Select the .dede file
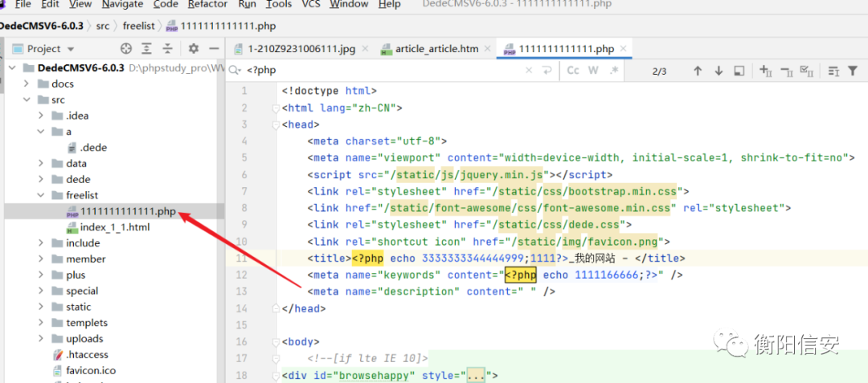Viewport: 868px width, 383px height. tap(93, 148)
